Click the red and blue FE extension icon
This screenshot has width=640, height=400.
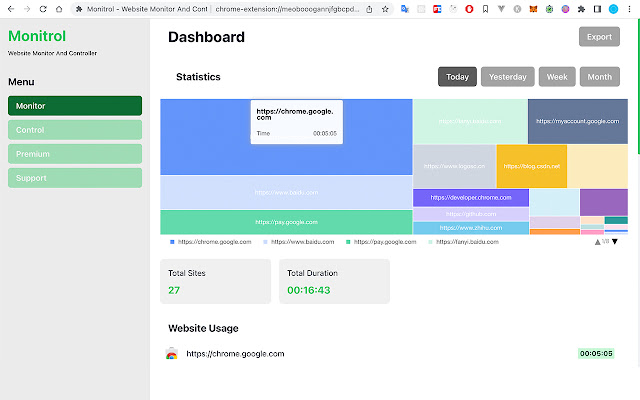[437, 9]
